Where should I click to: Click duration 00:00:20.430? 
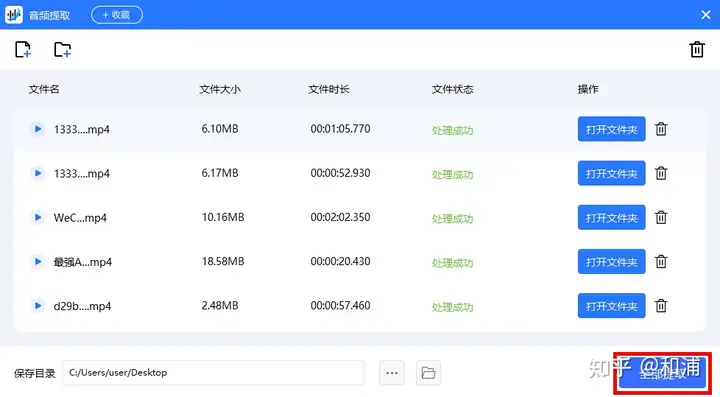[x=340, y=261]
